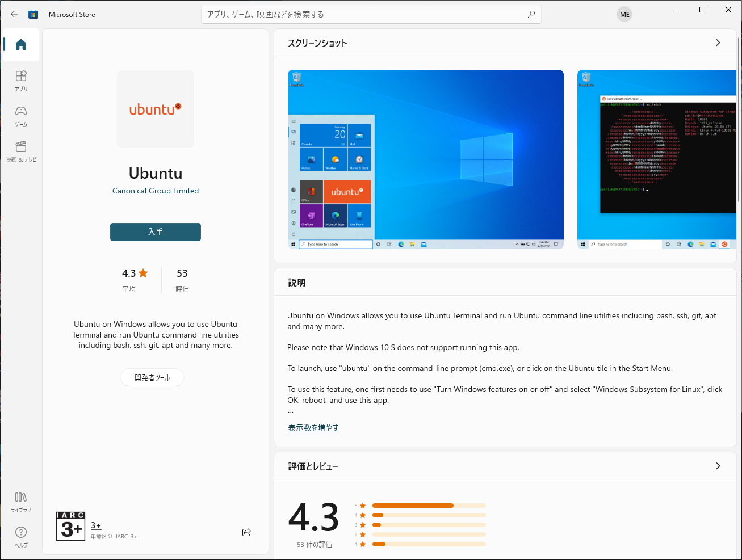Open the 映画 & テレビ section
Viewport: 742px width, 560px height.
pos(20,150)
